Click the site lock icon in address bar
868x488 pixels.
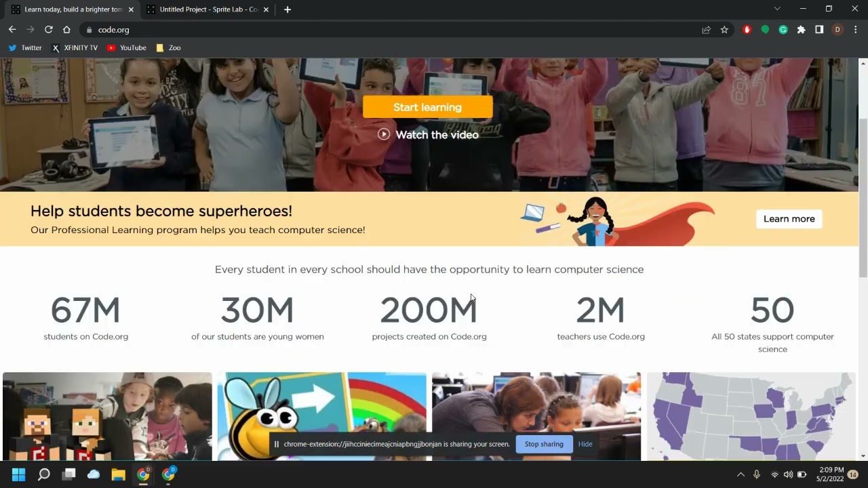pos(89,30)
